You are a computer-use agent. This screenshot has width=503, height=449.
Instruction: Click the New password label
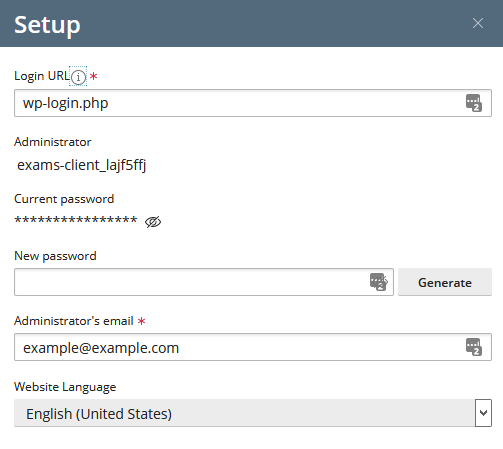coord(55,256)
